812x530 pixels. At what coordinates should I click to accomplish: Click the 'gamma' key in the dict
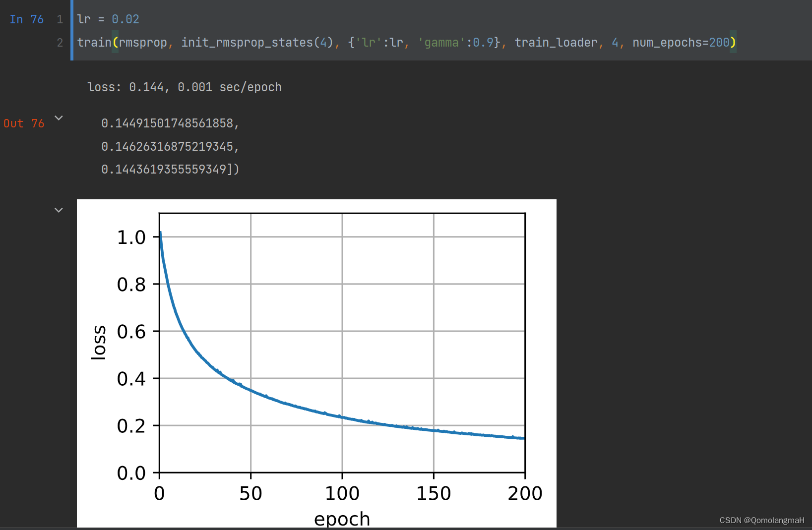[x=441, y=43]
